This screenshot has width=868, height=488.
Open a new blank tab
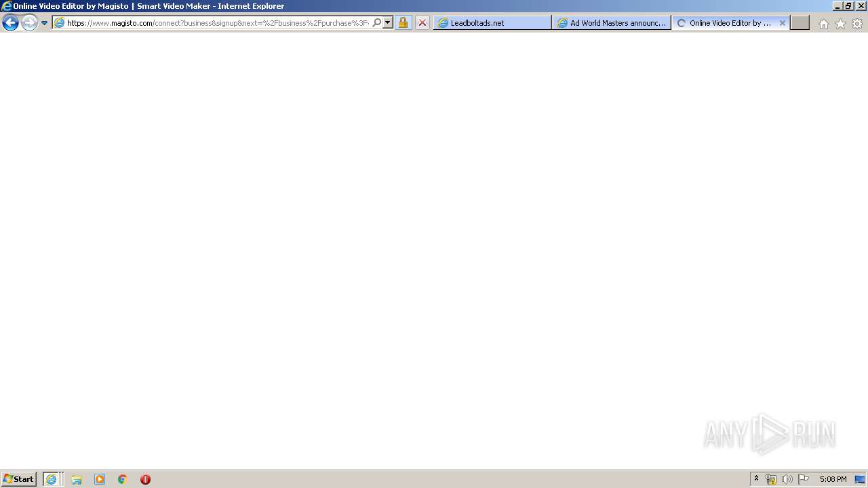pos(800,22)
